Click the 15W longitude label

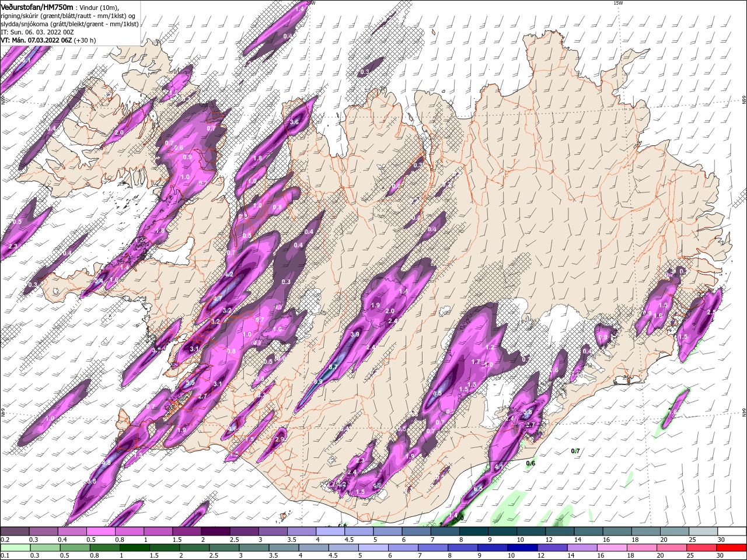click(618, 3)
